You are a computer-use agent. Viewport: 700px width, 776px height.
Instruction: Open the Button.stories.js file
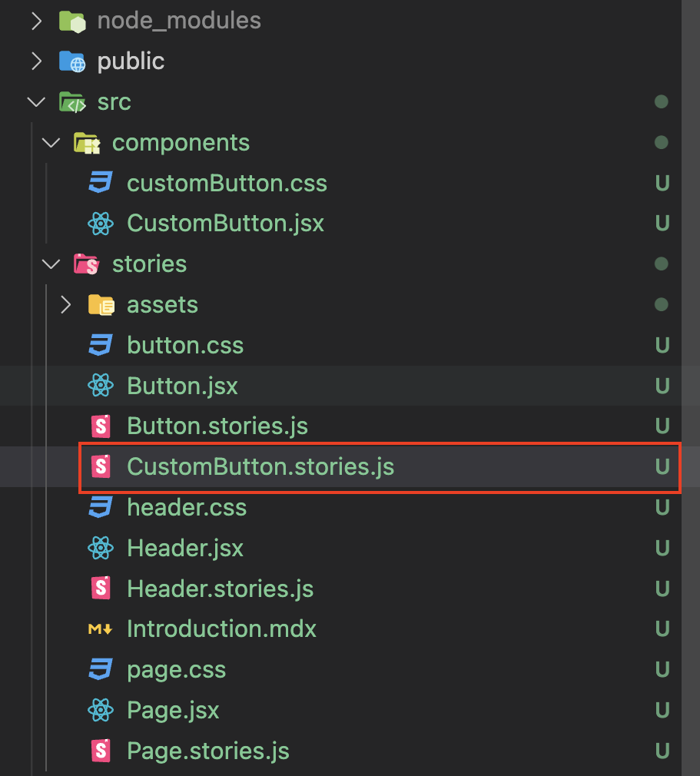tap(217, 426)
